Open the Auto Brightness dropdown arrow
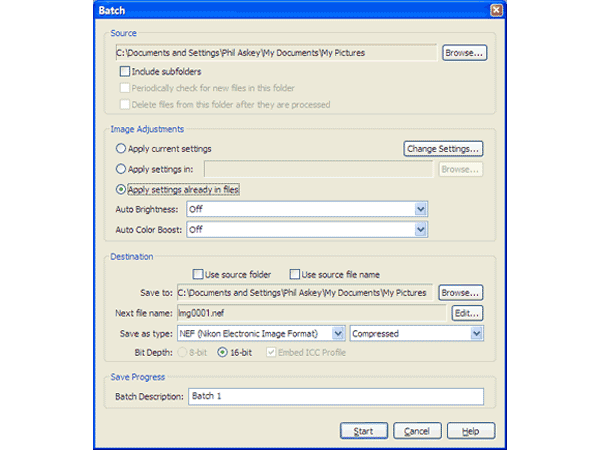Viewport: 600px width, 450px height. coord(421,209)
